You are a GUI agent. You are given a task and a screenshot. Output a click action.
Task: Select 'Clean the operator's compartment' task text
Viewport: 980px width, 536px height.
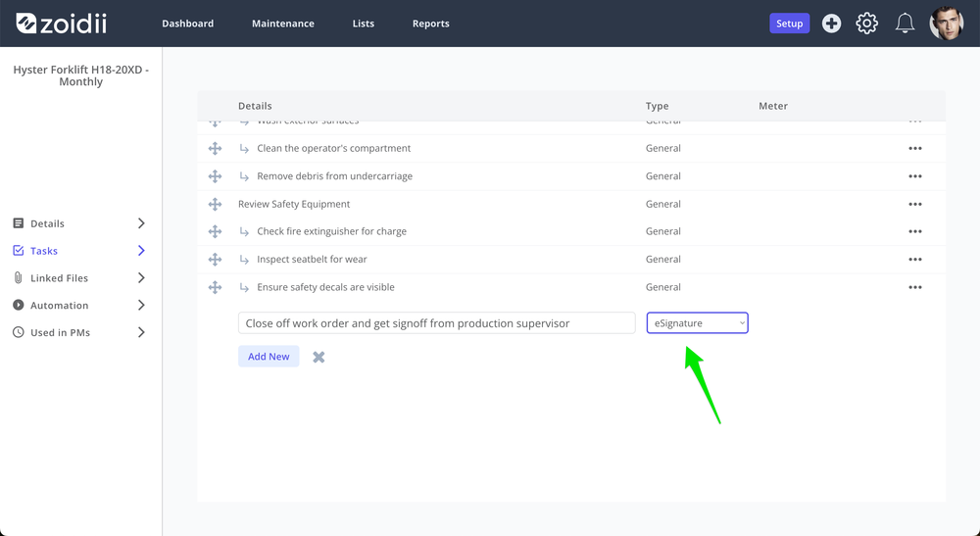[x=334, y=148]
